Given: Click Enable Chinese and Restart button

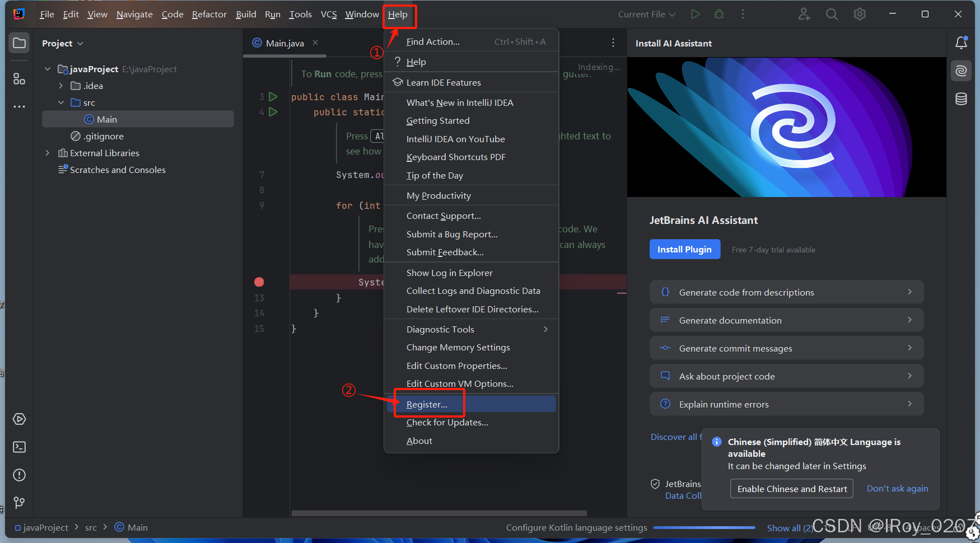Looking at the screenshot, I should pos(792,489).
